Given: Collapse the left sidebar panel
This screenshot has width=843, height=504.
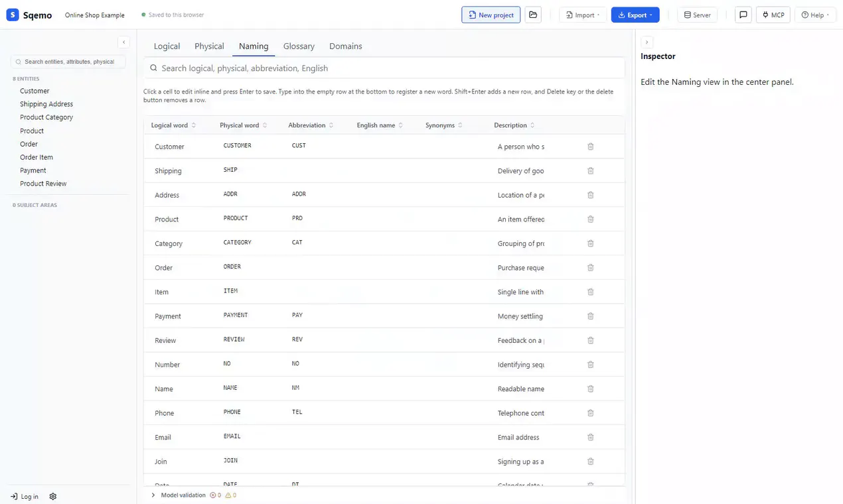Looking at the screenshot, I should coord(123,42).
